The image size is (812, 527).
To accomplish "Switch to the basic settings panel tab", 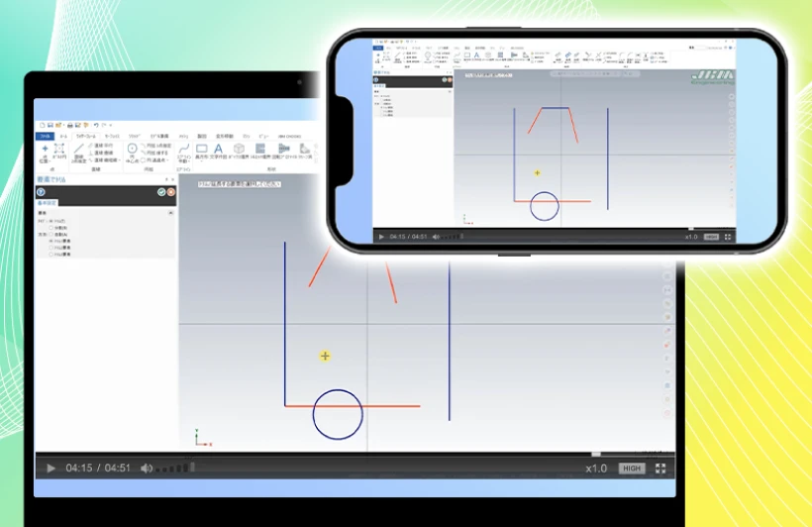I will click(x=48, y=203).
